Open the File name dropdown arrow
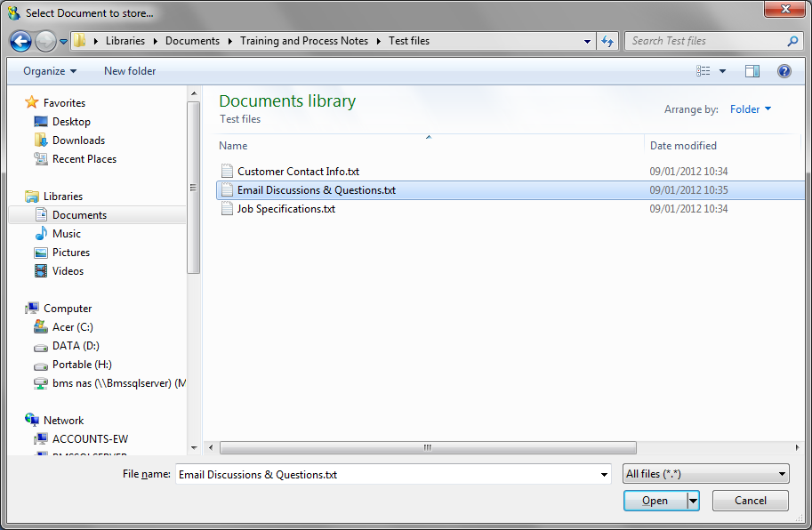Viewport: 812px width, 530px height. [604, 475]
